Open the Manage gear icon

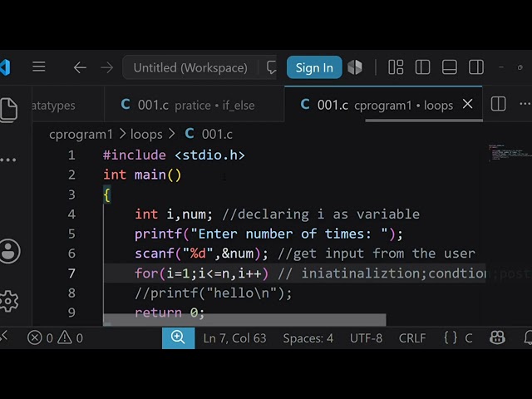[x=9, y=301]
